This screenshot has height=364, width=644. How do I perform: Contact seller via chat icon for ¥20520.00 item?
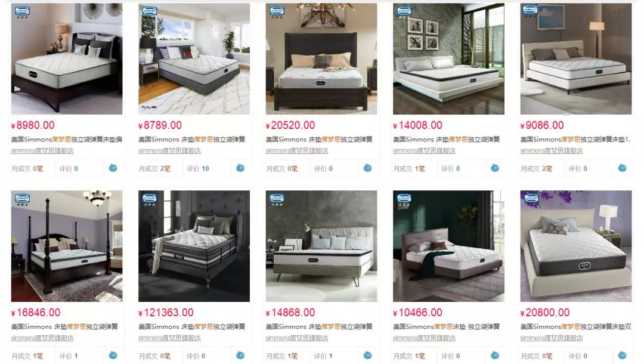(367, 168)
